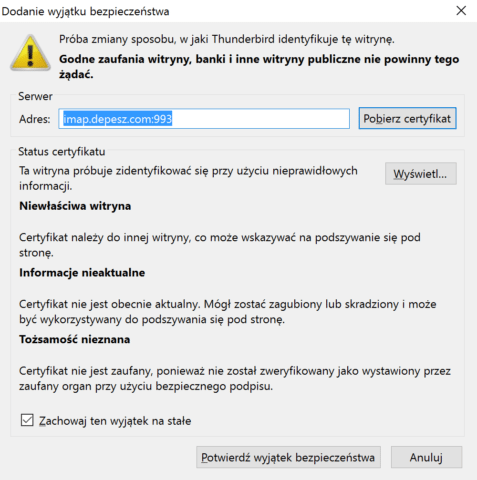477x480 pixels.
Task: Click the Informacje nieaktualne heading
Action: (x=82, y=272)
